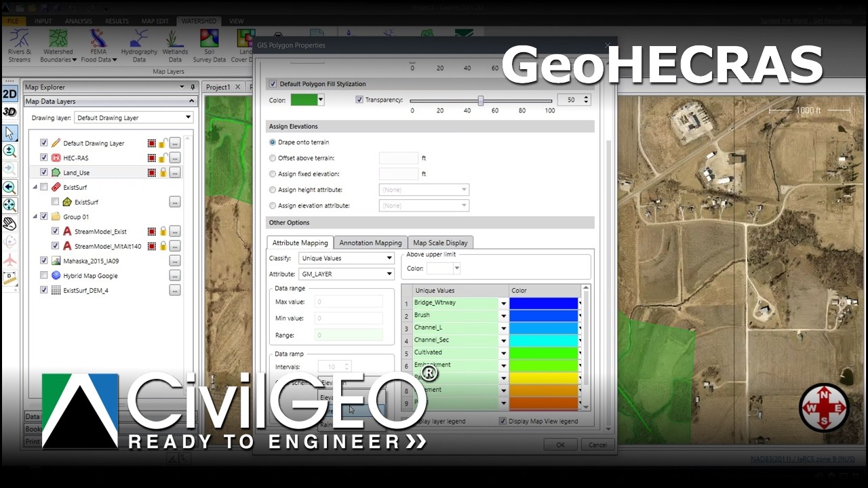The image size is (868, 488).
Task: Click StreamModel_Exist layer lock icon
Action: pyautogui.click(x=163, y=231)
